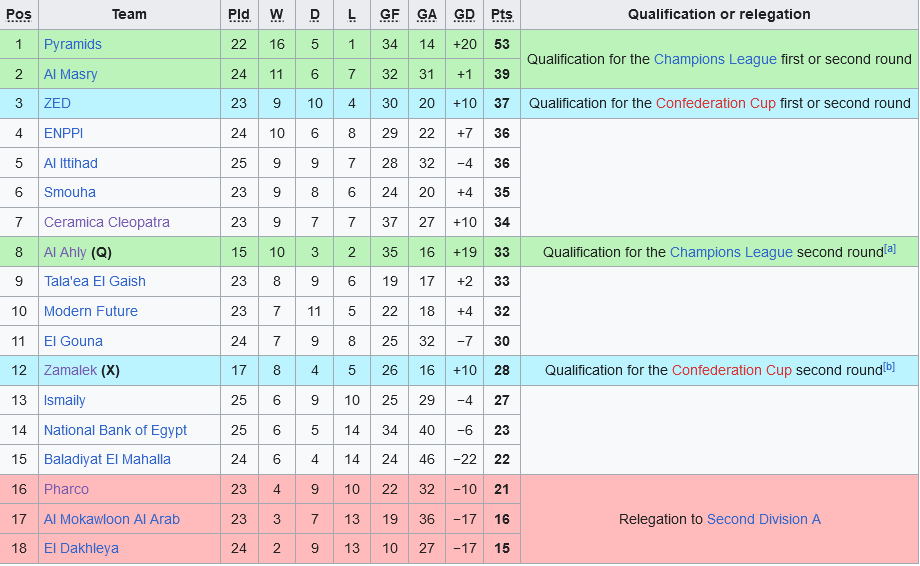Open the Baladiyat El Mahalla link
The image size is (920, 566).
[107, 459]
